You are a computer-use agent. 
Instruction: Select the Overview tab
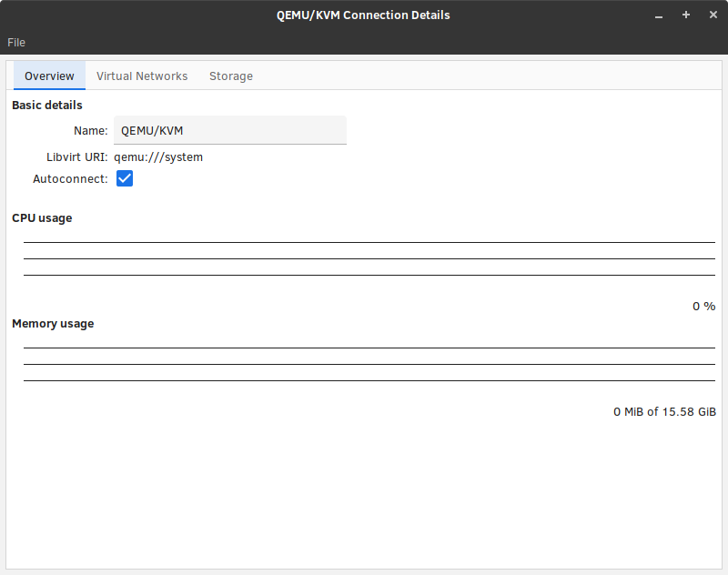49,76
